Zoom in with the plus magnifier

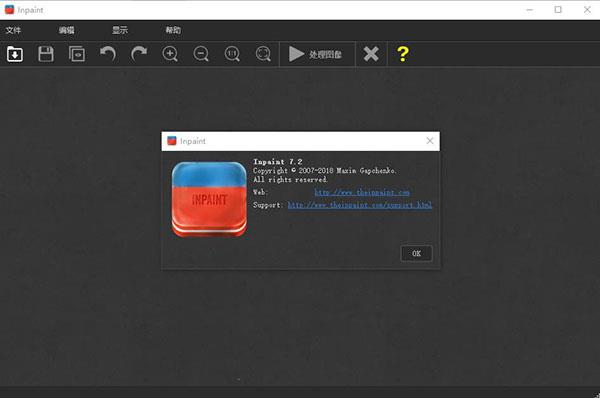(x=170, y=54)
